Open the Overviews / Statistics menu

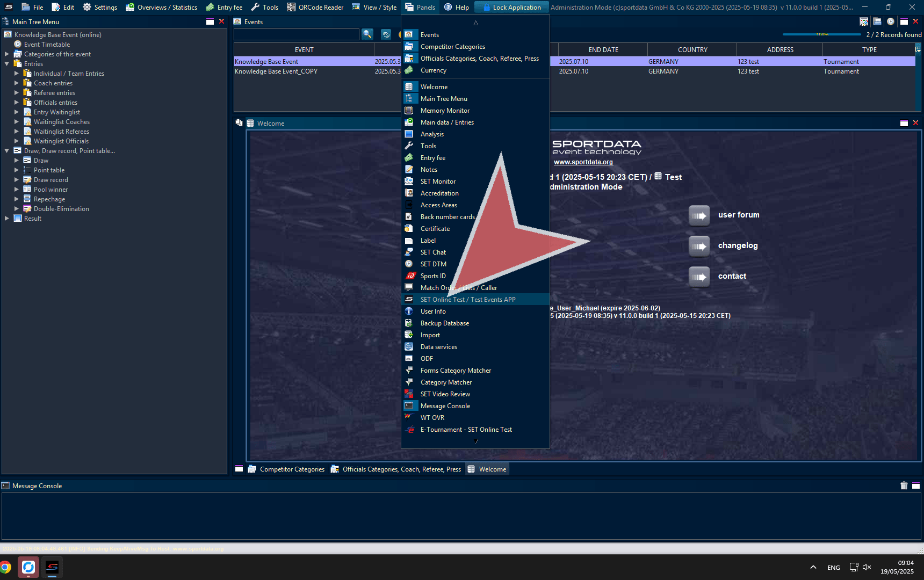pos(162,8)
